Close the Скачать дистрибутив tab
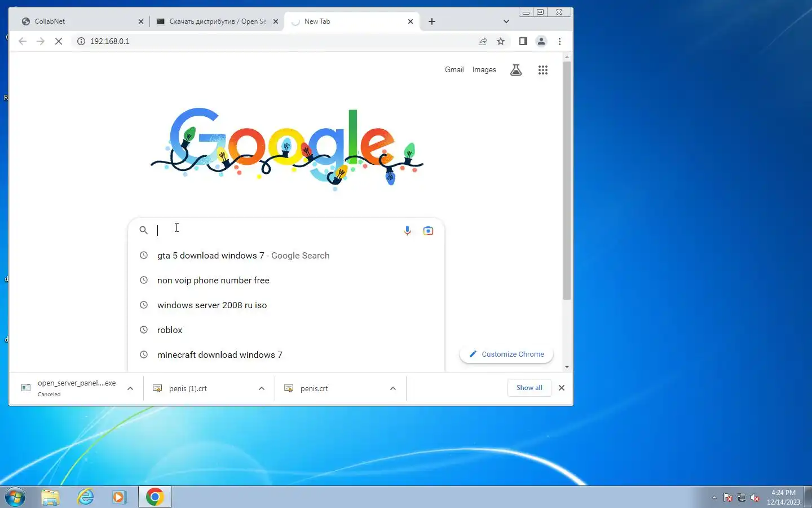The width and height of the screenshot is (812, 508). click(x=276, y=21)
